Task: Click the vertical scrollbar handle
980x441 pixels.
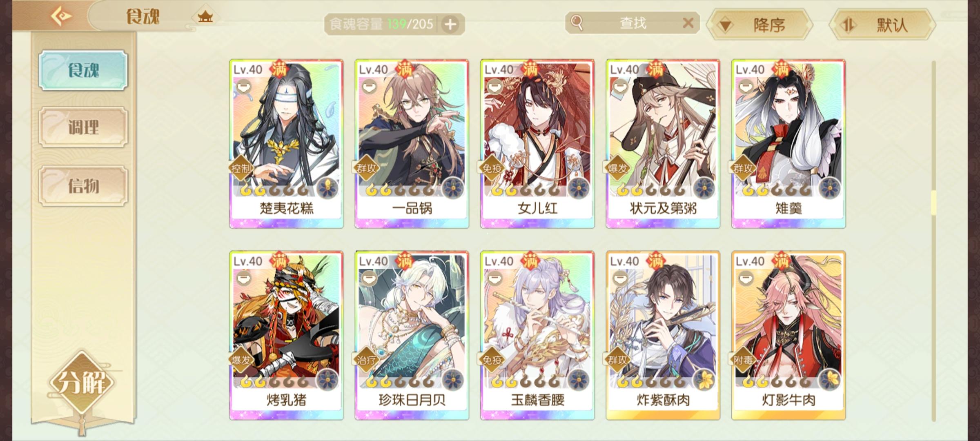Action: tap(933, 203)
